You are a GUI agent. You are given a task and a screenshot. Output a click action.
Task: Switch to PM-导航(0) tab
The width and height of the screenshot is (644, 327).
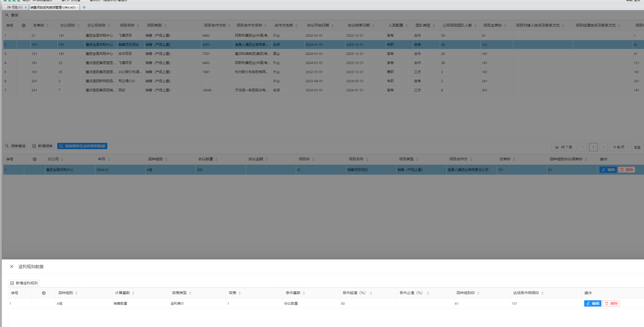tap(15, 7)
